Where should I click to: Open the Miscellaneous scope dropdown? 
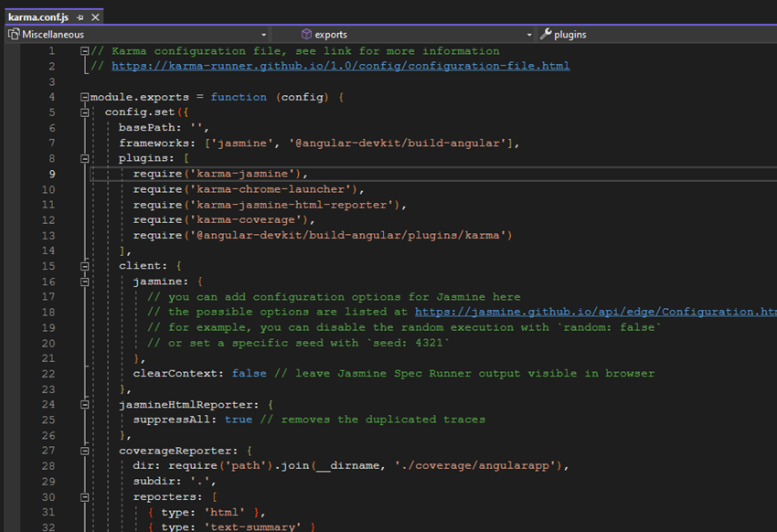coord(265,34)
